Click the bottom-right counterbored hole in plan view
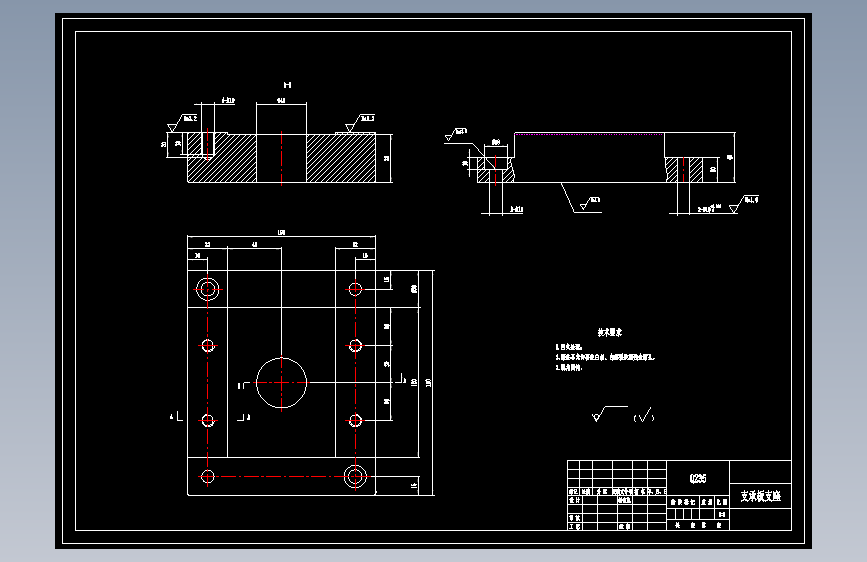867x562 pixels. [x=355, y=476]
